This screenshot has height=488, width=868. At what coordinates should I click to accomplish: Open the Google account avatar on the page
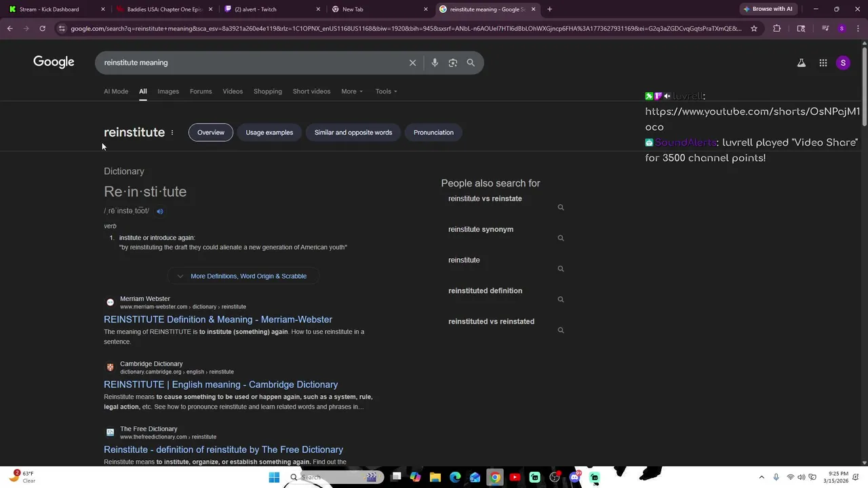tap(843, 63)
